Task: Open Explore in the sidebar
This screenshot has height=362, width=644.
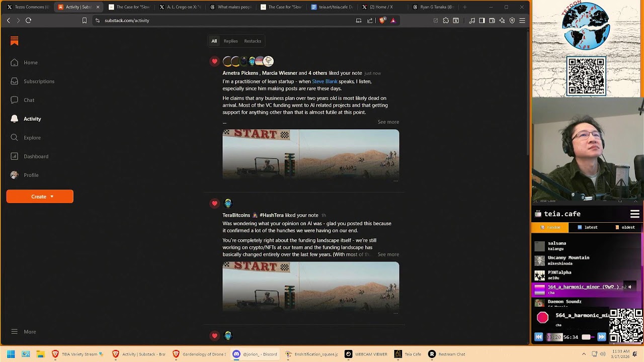Action: (x=26, y=137)
